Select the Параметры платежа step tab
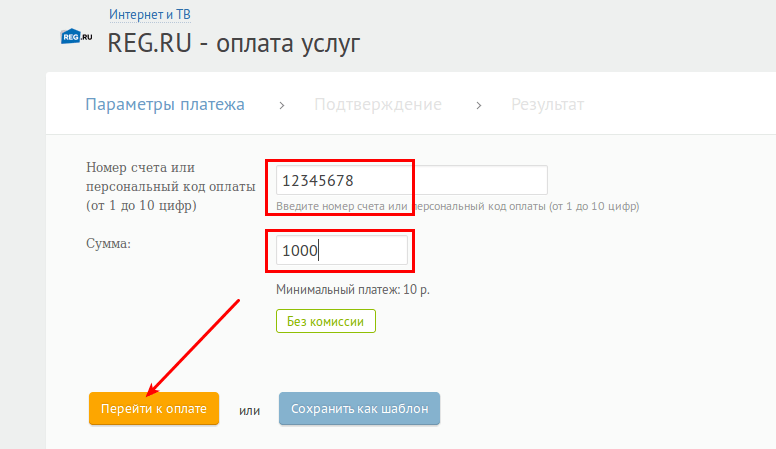 (165, 104)
